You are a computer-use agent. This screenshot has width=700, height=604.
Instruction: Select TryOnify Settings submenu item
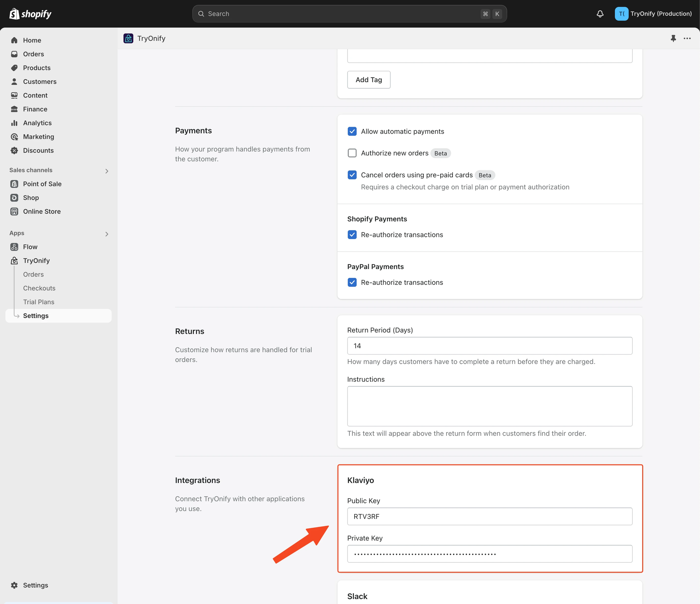(x=58, y=316)
